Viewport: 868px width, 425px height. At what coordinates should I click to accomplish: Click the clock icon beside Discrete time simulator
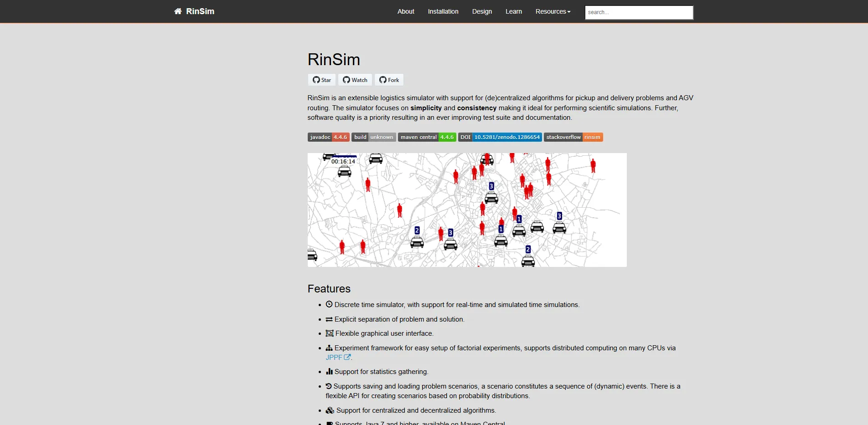pyautogui.click(x=329, y=304)
